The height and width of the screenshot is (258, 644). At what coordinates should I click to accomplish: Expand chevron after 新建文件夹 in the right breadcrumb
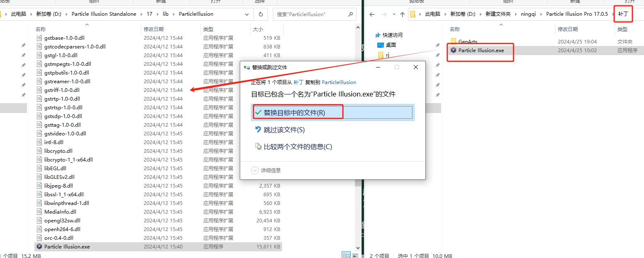click(x=516, y=14)
